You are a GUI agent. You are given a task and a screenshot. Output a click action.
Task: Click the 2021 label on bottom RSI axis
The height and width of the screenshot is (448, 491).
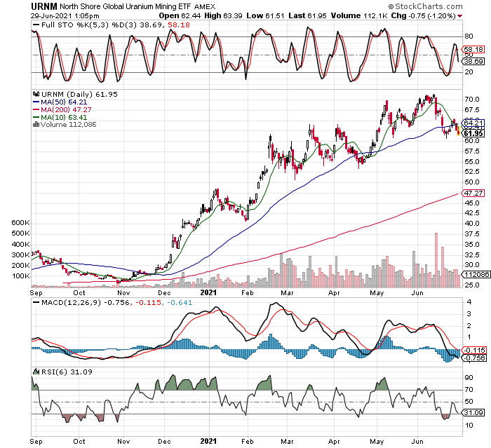pyautogui.click(x=208, y=441)
